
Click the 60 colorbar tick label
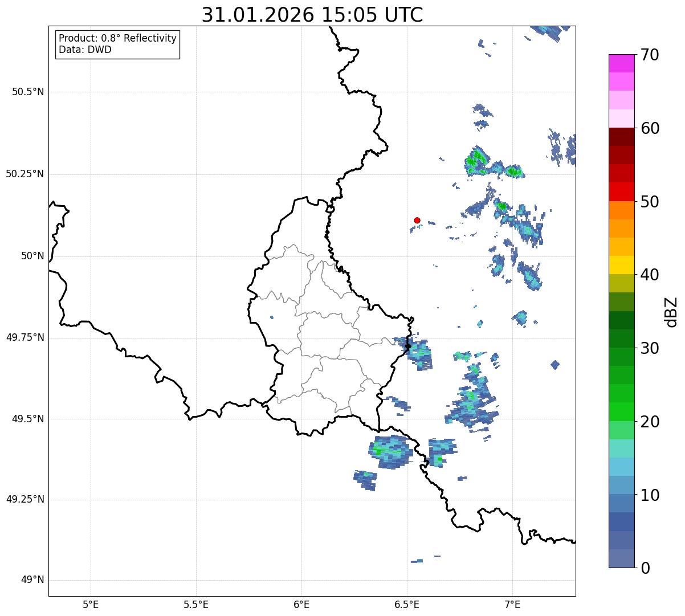click(x=650, y=128)
